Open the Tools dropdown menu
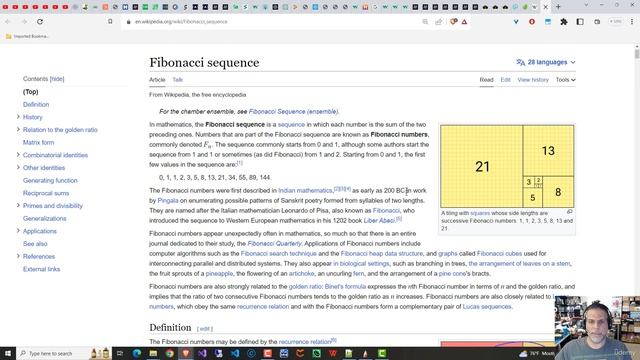Viewport: 640px width, 360px height. pyautogui.click(x=565, y=80)
